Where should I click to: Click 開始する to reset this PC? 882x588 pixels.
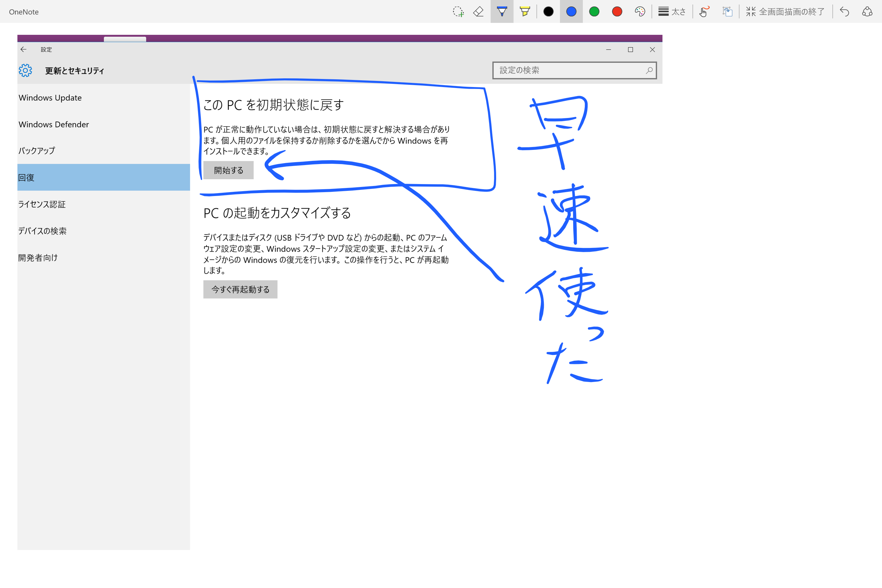tap(228, 170)
